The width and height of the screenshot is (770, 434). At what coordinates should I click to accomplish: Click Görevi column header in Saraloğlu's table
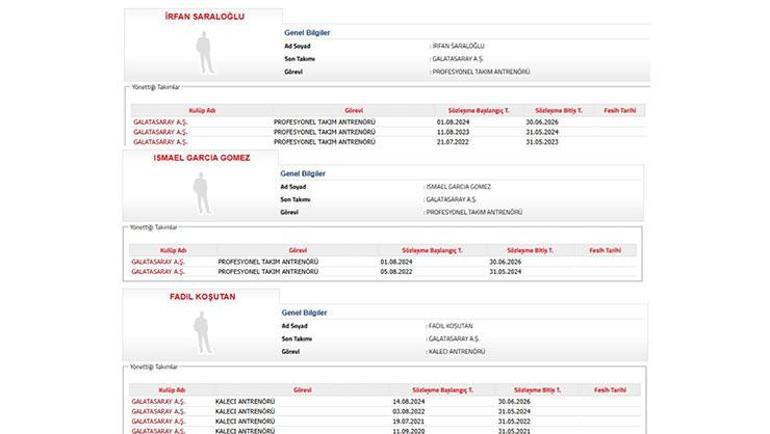tap(354, 110)
